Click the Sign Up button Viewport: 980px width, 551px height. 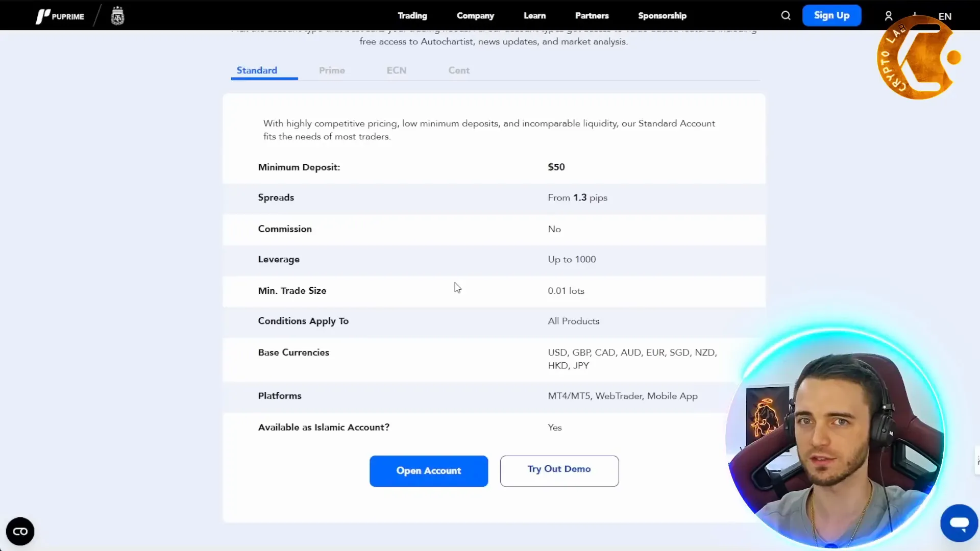[831, 15]
